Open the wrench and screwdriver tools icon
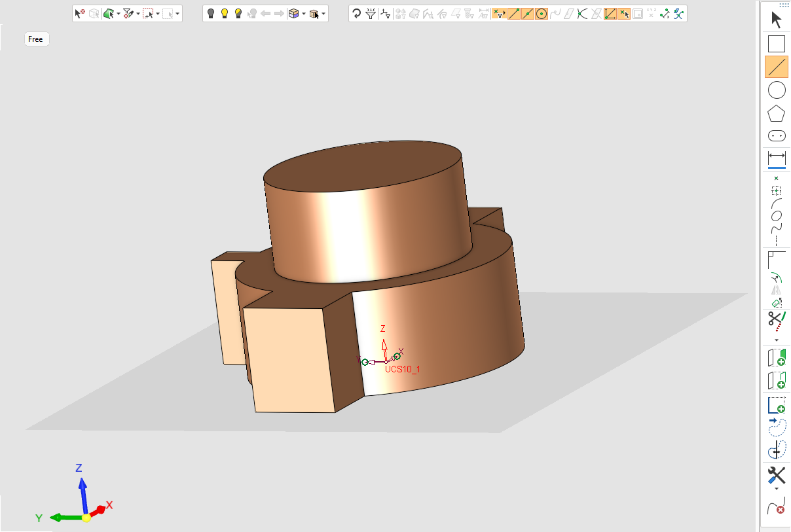This screenshot has height=532, width=791. tap(776, 474)
